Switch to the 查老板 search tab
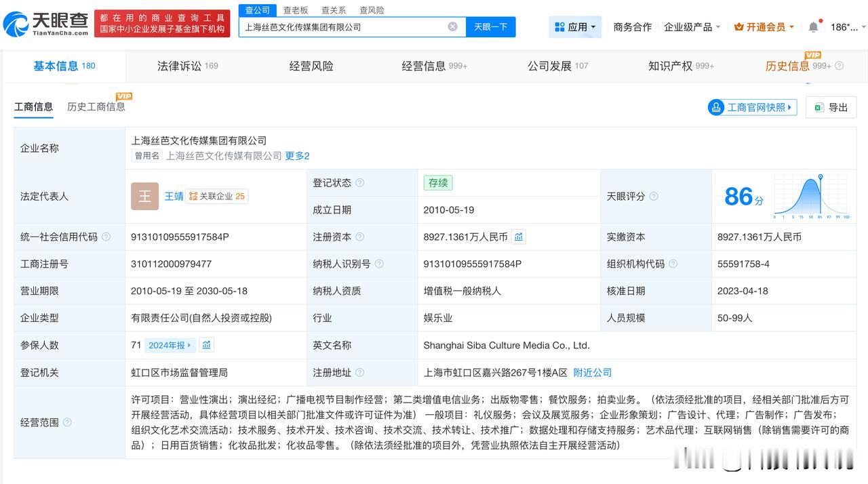 tap(296, 10)
